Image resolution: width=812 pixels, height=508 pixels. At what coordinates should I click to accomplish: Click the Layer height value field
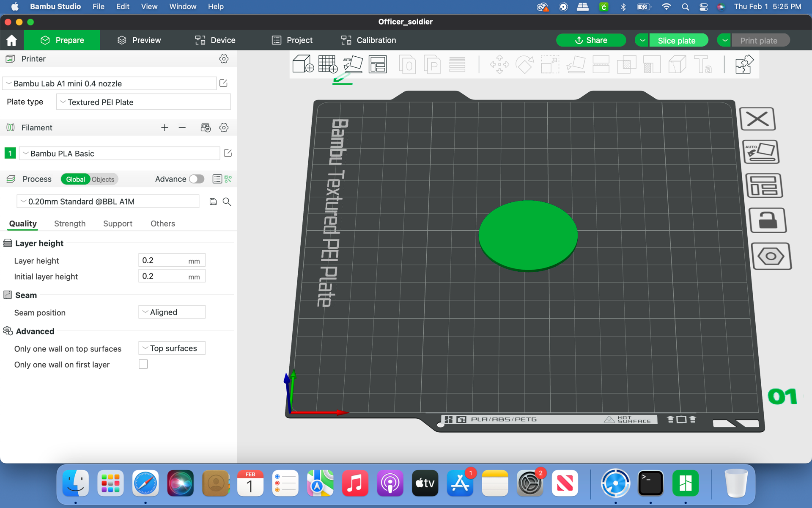coord(172,260)
